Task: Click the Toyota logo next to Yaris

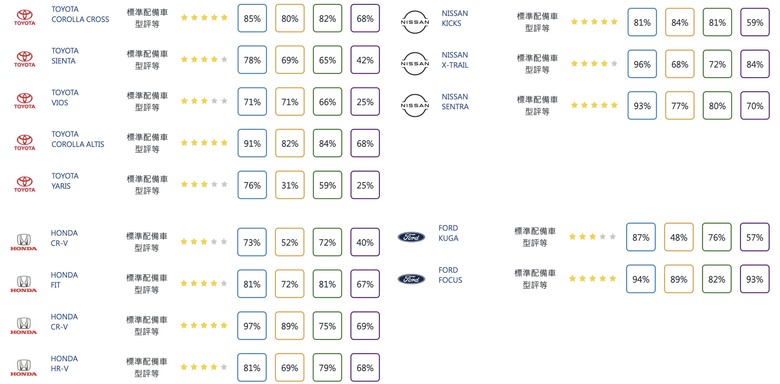Action: pyautogui.click(x=24, y=185)
